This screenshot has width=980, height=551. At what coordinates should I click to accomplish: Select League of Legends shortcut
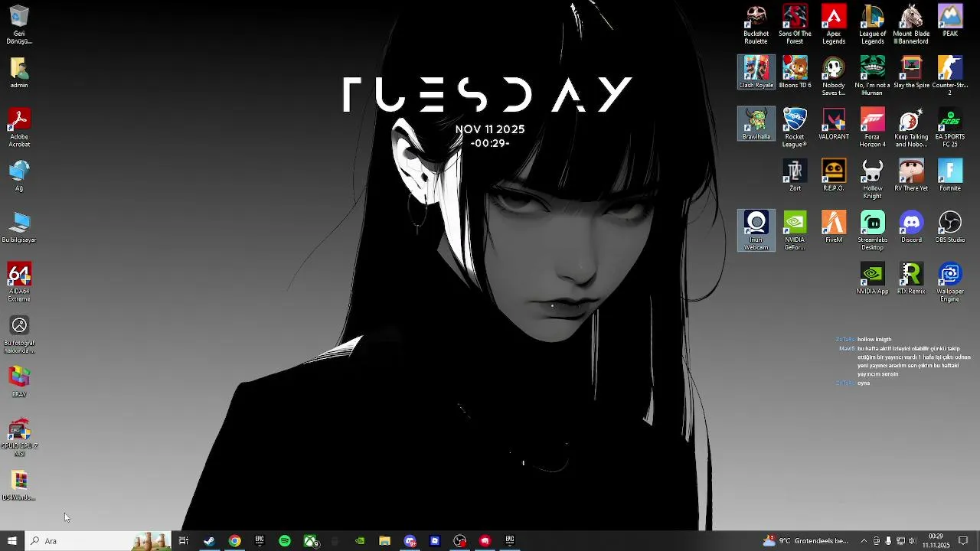pos(872,24)
